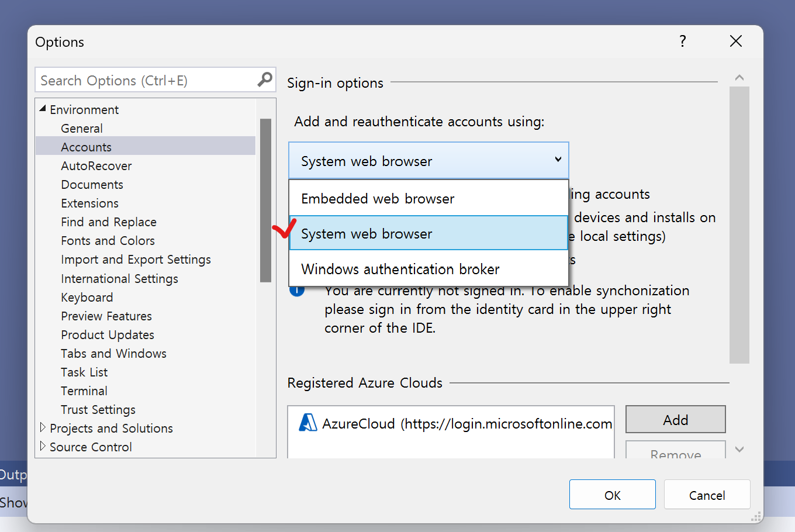Select International Settings

[120, 278]
